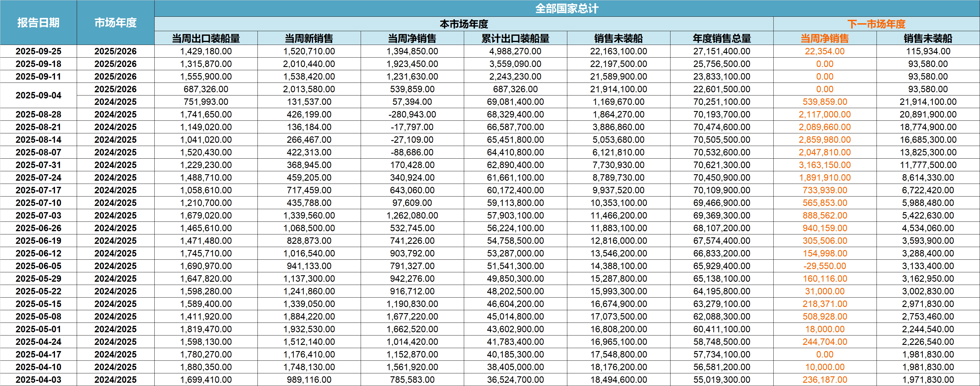Click the 年度销售总量 column header
Screen dimensions: 980x386
point(722,38)
